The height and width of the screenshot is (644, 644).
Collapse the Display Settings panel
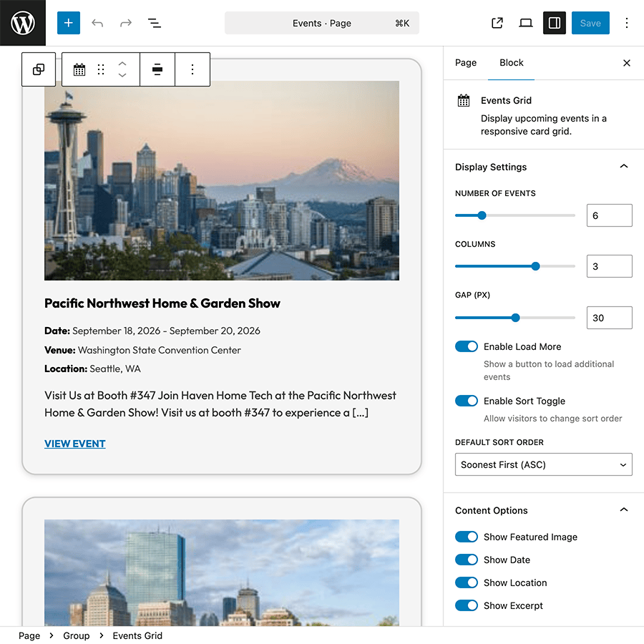pos(543,167)
